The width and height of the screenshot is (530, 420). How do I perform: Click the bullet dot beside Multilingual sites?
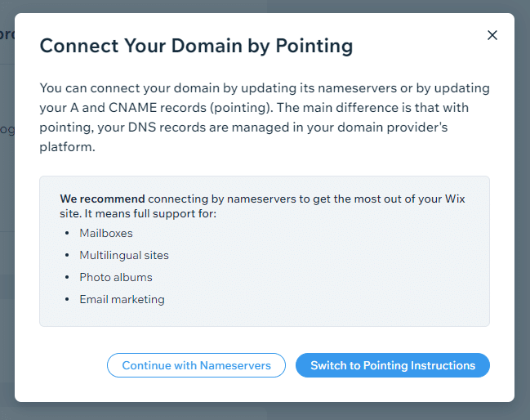[67, 256]
